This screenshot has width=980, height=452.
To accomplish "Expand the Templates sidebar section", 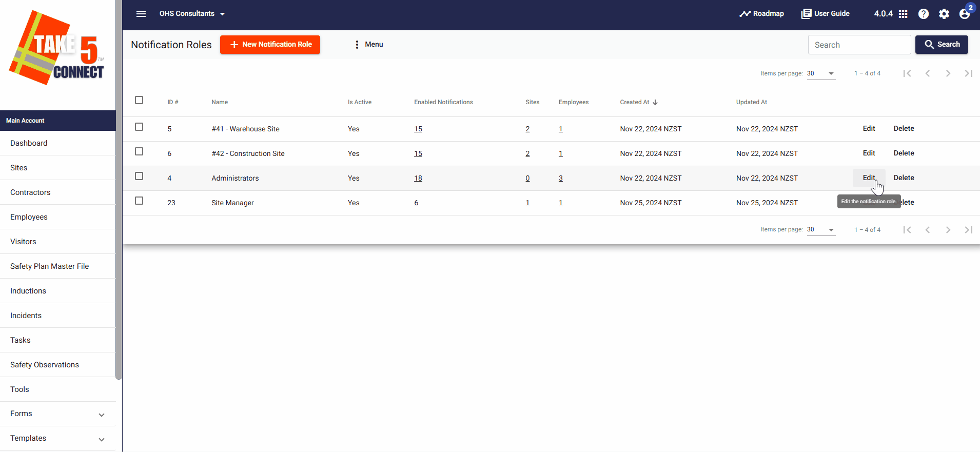I will click(x=57, y=439).
